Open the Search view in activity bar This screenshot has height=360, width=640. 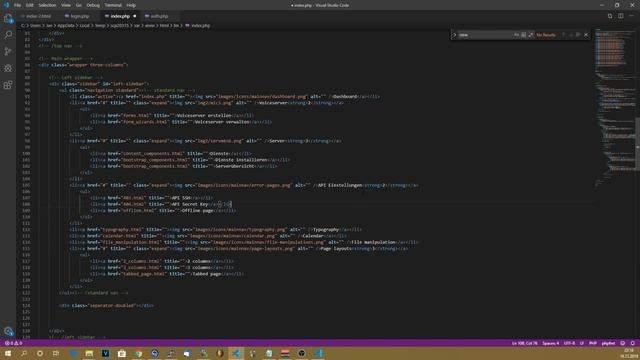[8, 35]
